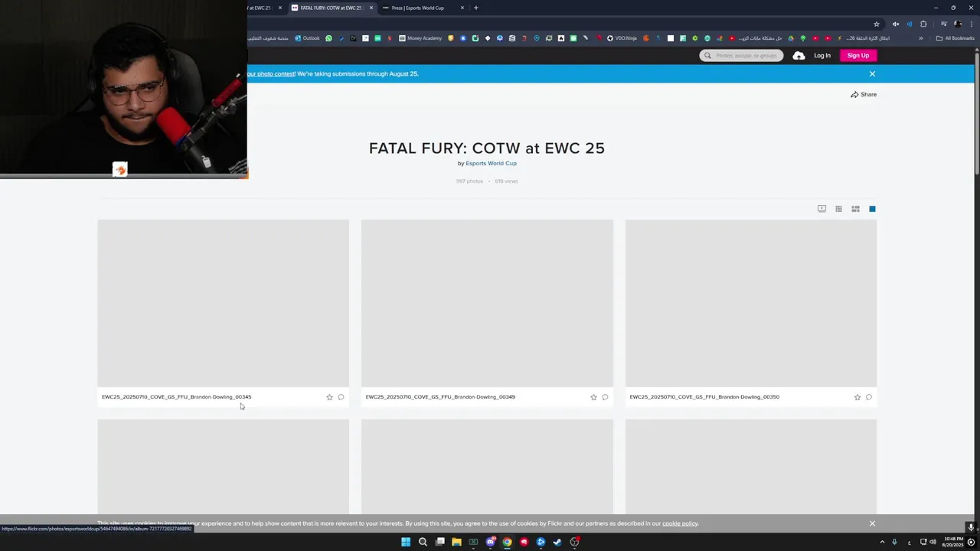Open File Explorer from the taskbar
This screenshot has height=551, width=980.
456,542
